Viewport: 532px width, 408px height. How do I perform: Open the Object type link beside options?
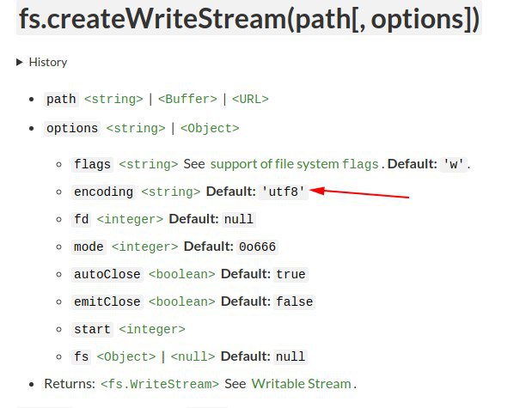(210, 129)
